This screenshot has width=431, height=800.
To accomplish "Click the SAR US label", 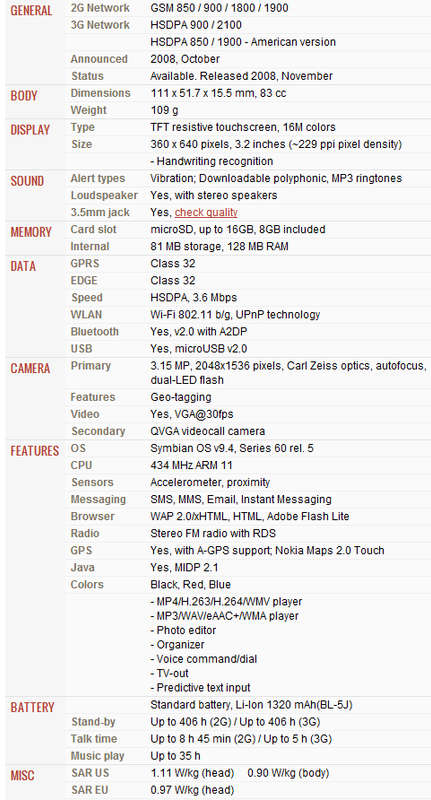I will coord(90,773).
